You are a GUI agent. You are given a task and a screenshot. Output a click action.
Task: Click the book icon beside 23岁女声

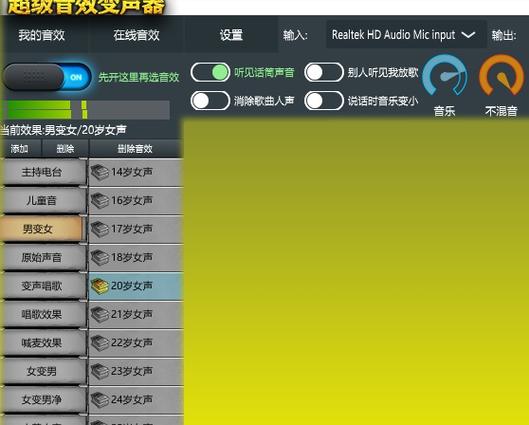100,371
